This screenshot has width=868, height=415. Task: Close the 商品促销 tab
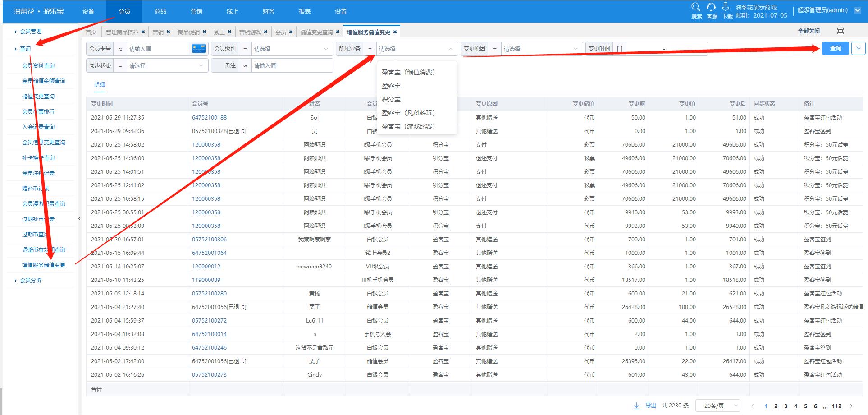click(x=204, y=32)
